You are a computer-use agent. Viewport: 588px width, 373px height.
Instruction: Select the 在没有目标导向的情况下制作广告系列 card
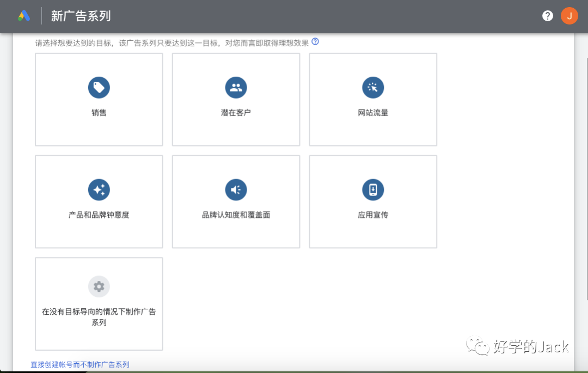click(x=99, y=303)
